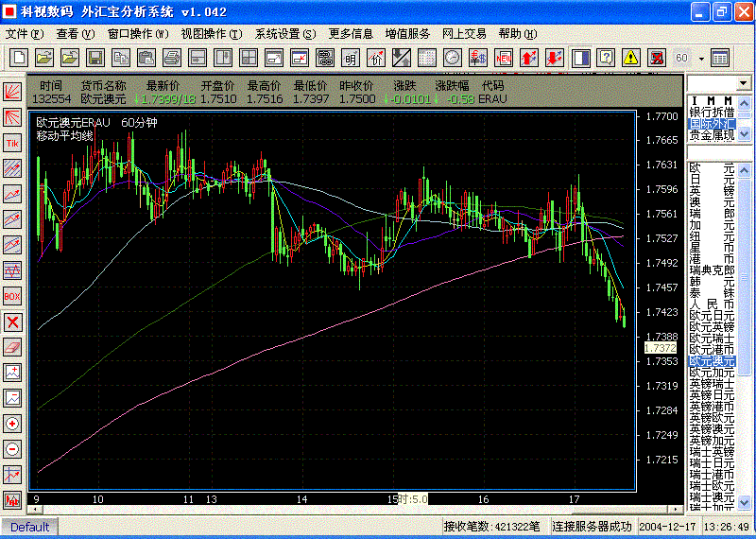Screen dimensions: 756x539
Task: Click the red down-arrow alert icon
Action: point(555,58)
